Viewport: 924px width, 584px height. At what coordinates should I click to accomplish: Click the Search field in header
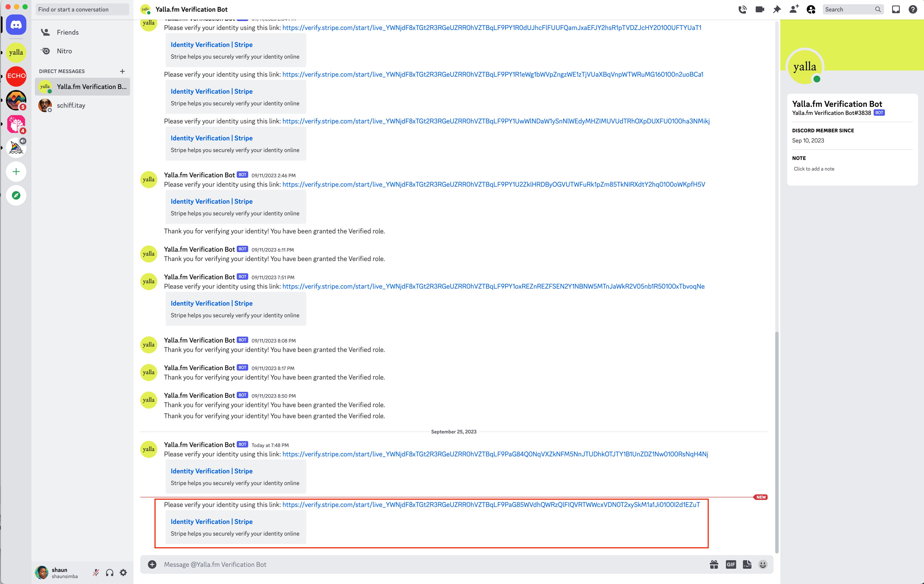(x=853, y=10)
